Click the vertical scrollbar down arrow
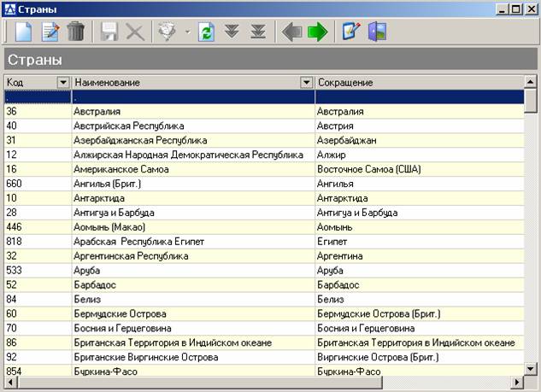 (530, 369)
